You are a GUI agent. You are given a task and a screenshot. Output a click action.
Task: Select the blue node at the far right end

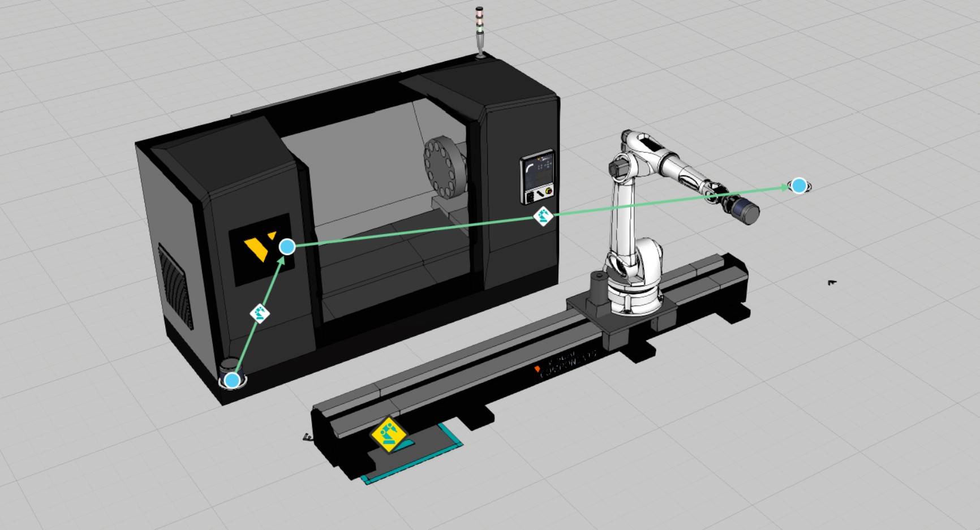pos(799,186)
